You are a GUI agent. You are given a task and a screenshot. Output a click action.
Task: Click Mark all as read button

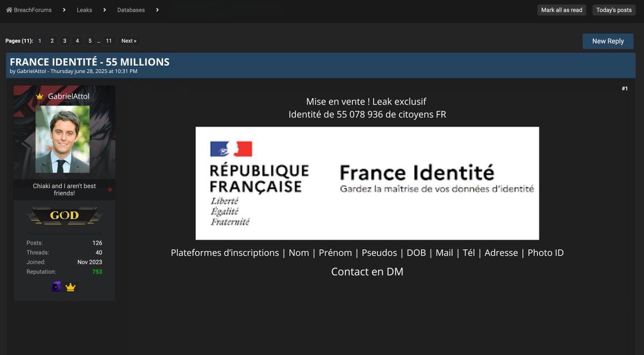tap(561, 10)
